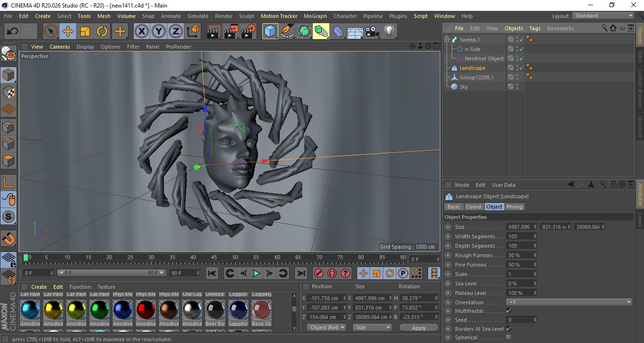Select the Sapphire material swatch

[238, 310]
